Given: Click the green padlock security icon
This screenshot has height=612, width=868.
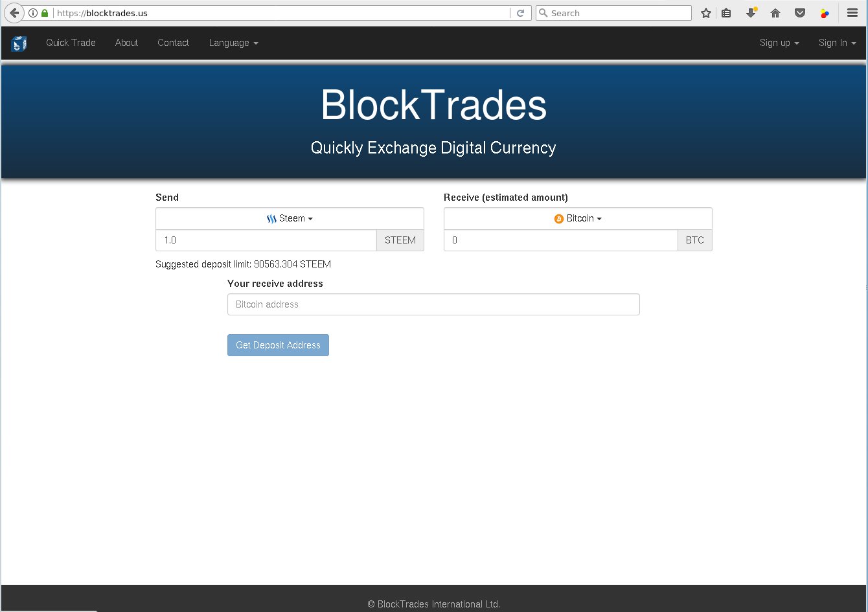Looking at the screenshot, I should tap(45, 13).
